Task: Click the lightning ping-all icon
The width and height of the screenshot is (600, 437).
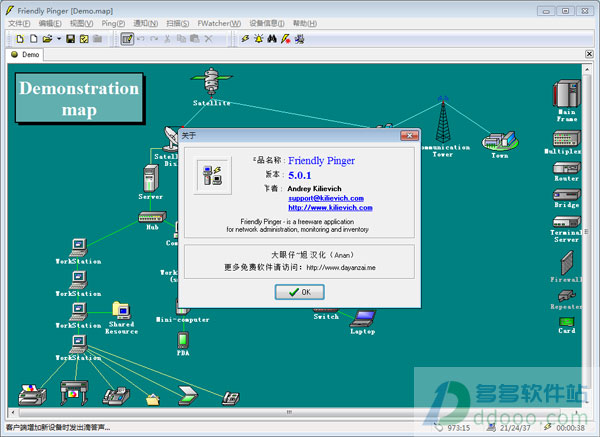Action: tap(245, 39)
